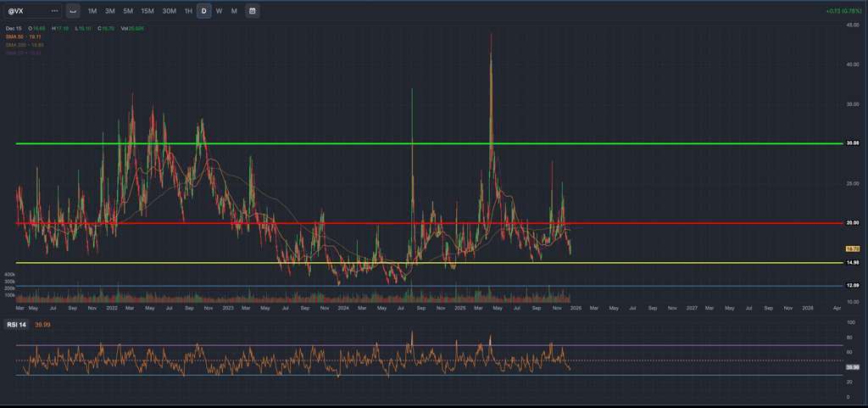
Task: Click the 2024 label on time axis
Action: [343, 307]
